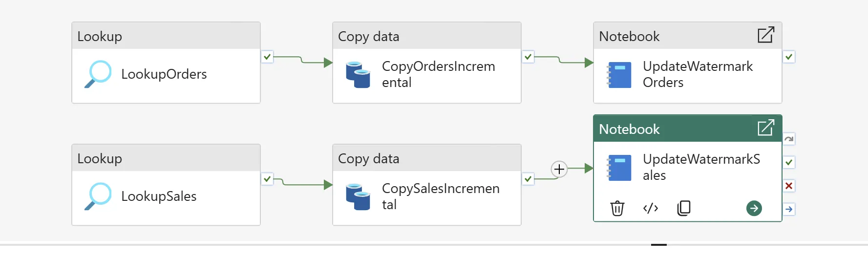
Task: Click Copy data header of CopyOrdersIncremental
Action: (427, 36)
